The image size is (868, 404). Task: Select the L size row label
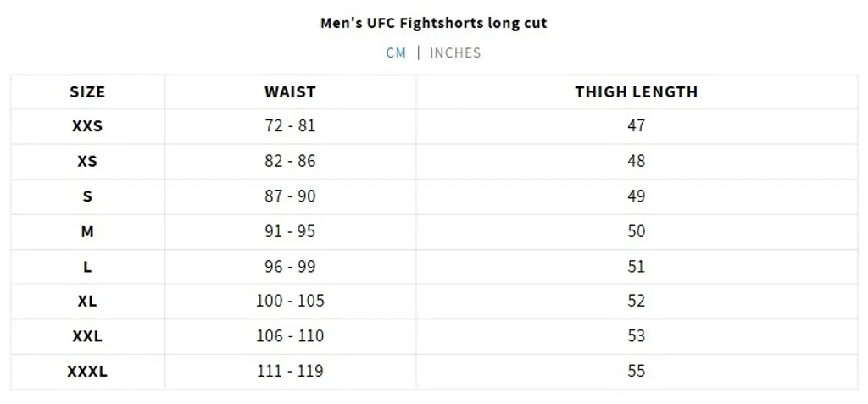[x=87, y=267]
